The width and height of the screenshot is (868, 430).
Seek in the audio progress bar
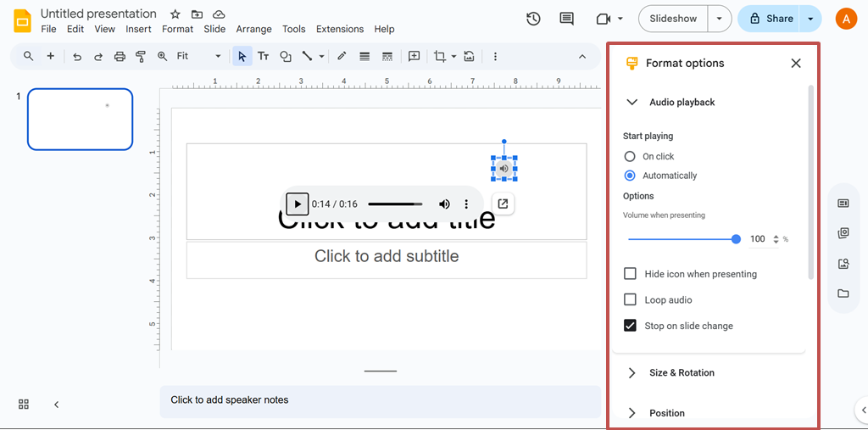(395, 204)
